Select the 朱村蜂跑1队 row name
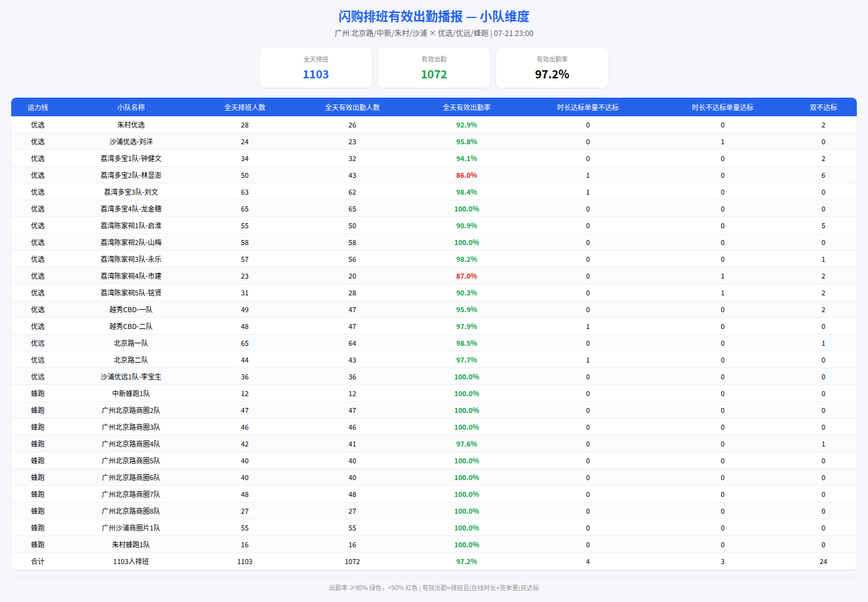 (x=131, y=545)
